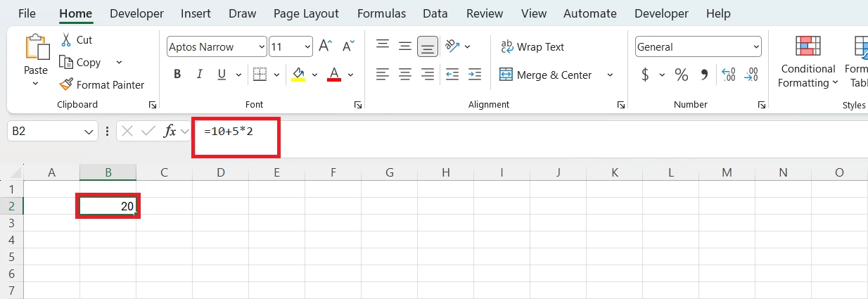The image size is (868, 299).
Task: Expand the Merge & Center arrow
Action: (x=610, y=75)
